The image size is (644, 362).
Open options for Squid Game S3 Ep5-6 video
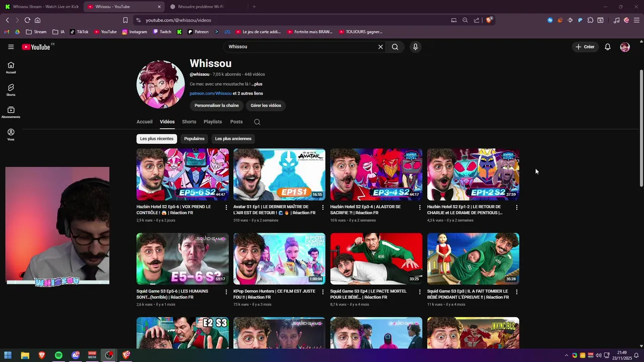(x=226, y=292)
